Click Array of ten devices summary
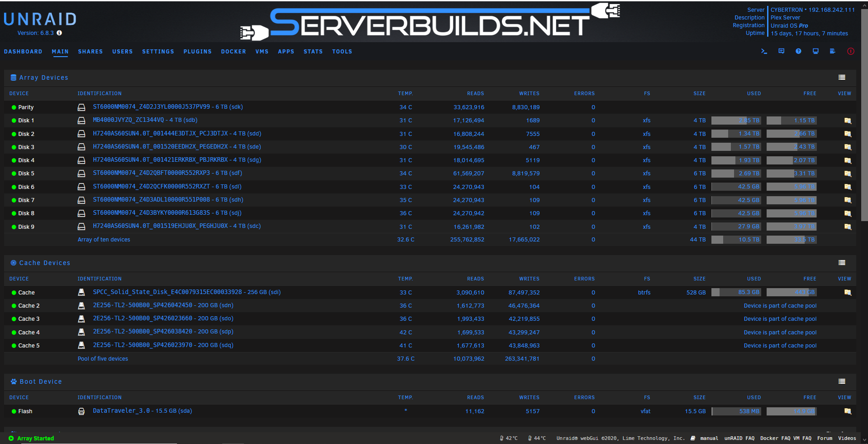 (x=104, y=240)
